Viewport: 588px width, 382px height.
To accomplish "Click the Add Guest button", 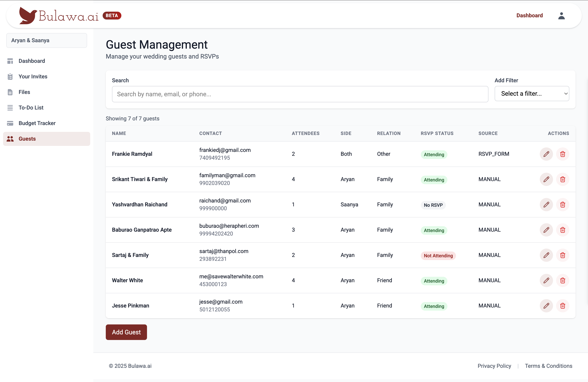I will click(126, 332).
